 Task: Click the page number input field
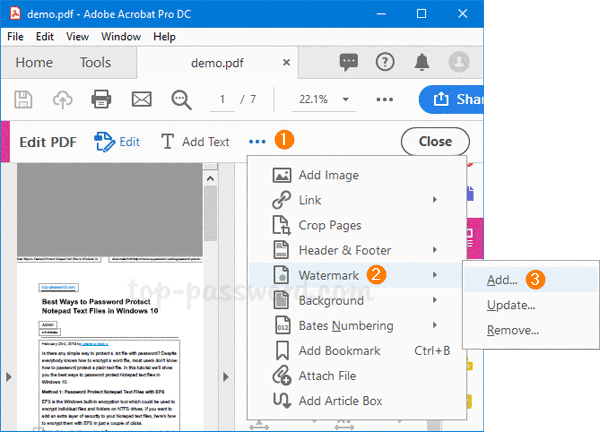223,99
